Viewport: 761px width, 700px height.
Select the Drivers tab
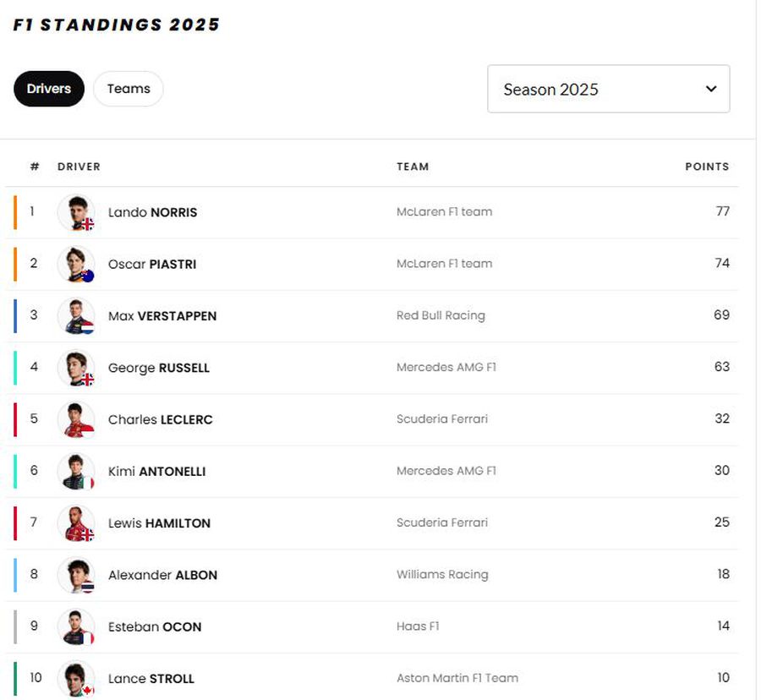coord(49,89)
